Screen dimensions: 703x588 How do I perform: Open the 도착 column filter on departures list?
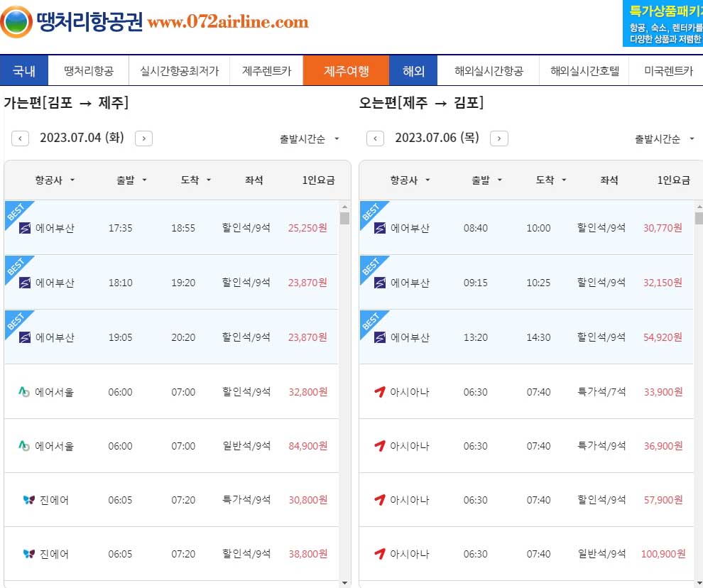point(195,180)
